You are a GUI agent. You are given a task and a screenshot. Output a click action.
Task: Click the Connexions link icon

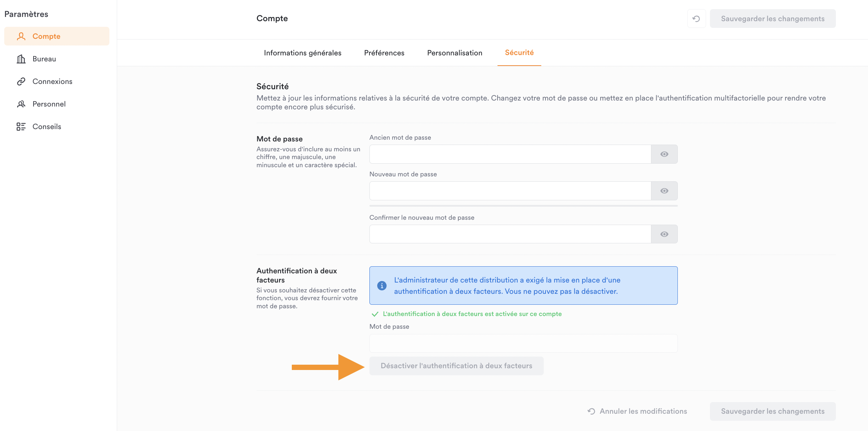coord(21,81)
